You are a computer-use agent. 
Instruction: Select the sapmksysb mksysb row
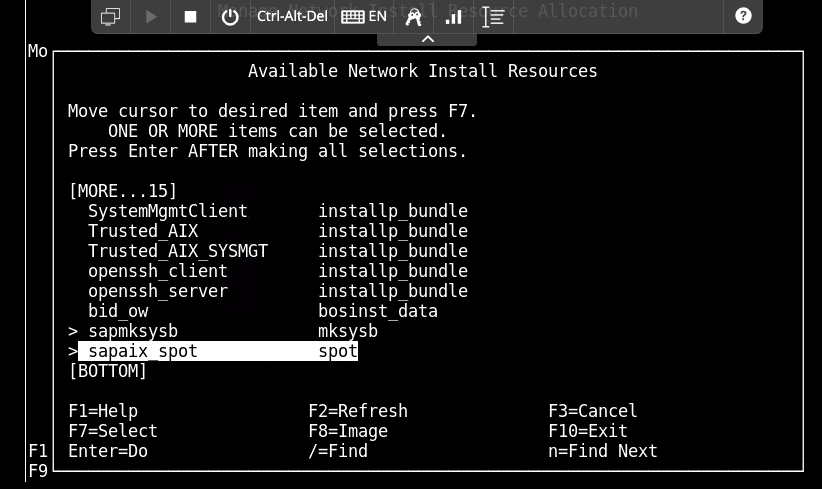click(x=223, y=331)
